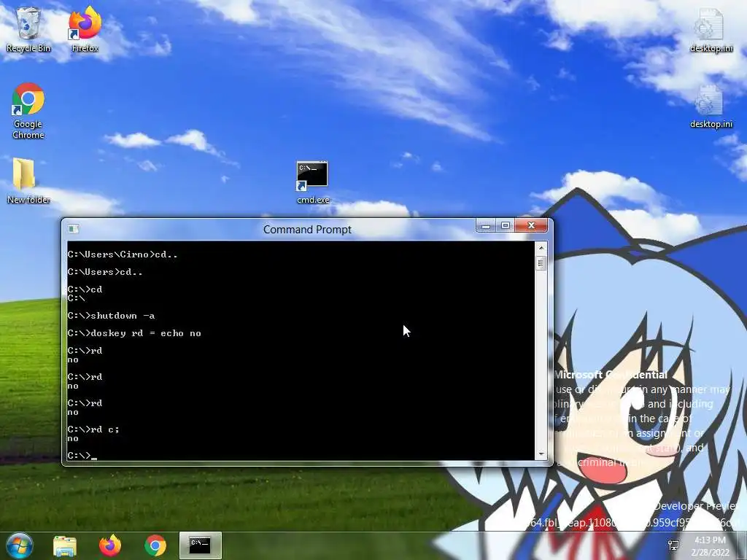This screenshot has width=747, height=560.
Task: Close the Command Prompt window
Action: point(532,226)
